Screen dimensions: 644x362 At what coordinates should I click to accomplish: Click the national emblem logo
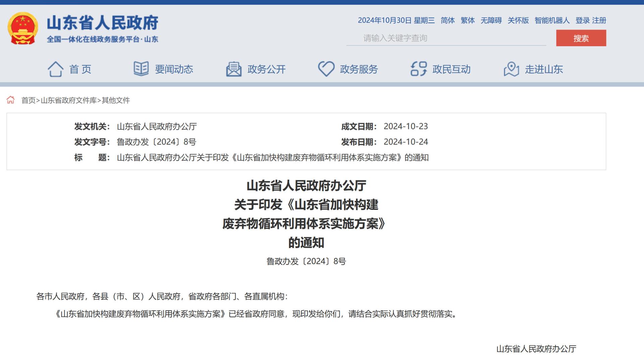22,28
